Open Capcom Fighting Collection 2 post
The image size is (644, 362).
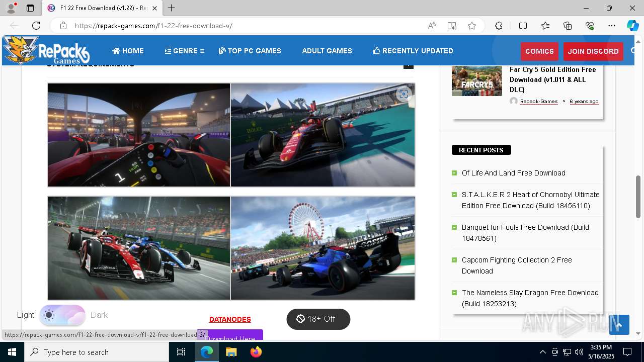tap(517, 265)
